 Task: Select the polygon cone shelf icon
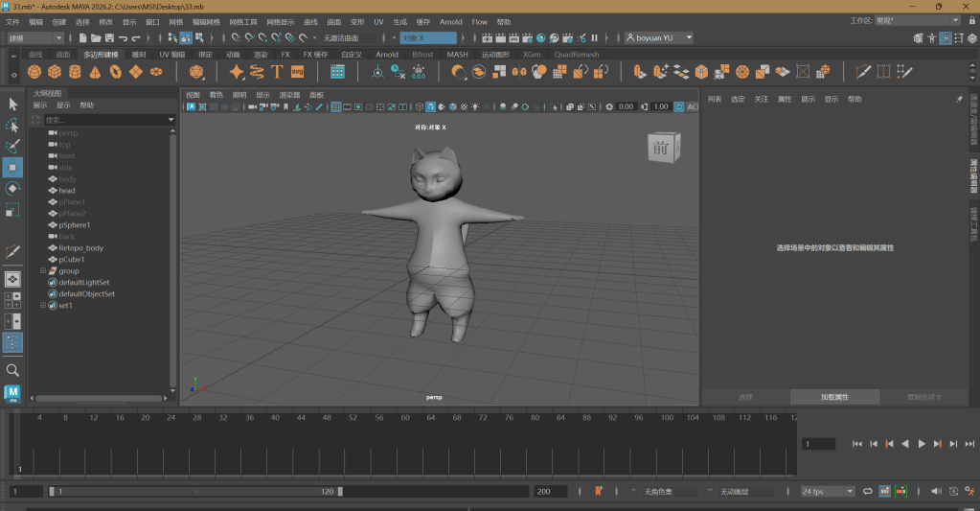(x=95, y=72)
